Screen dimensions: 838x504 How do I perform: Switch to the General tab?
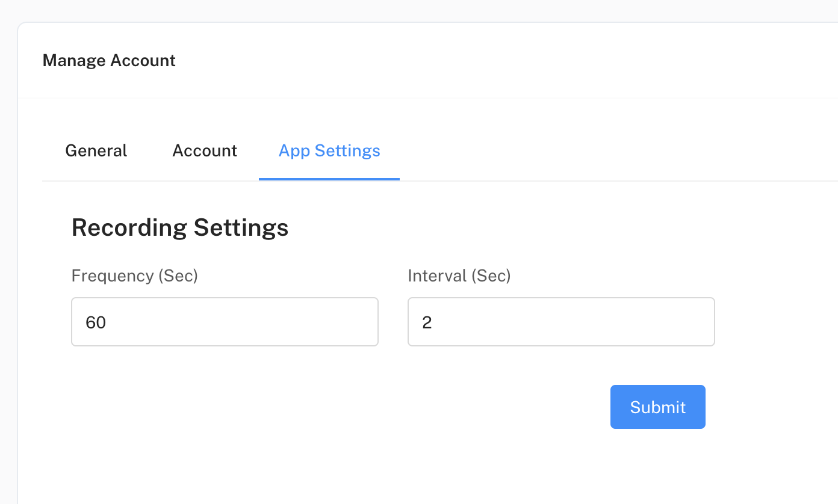pyautogui.click(x=96, y=150)
